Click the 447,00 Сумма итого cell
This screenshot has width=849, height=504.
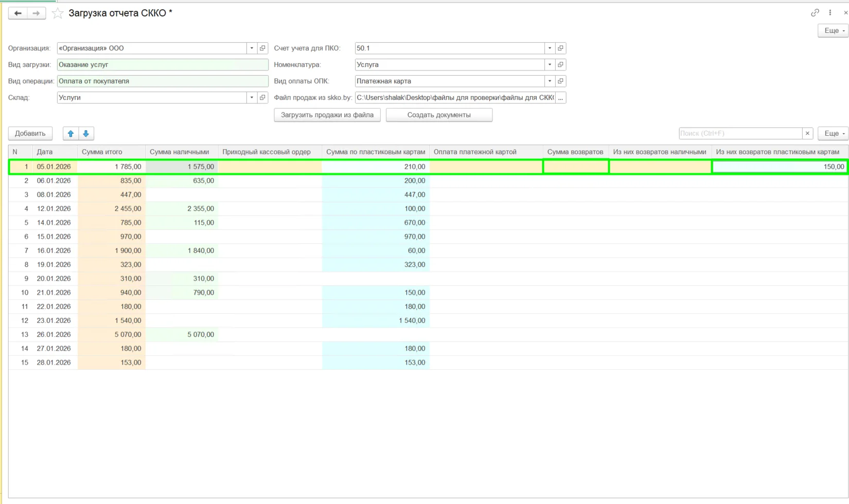(x=111, y=195)
